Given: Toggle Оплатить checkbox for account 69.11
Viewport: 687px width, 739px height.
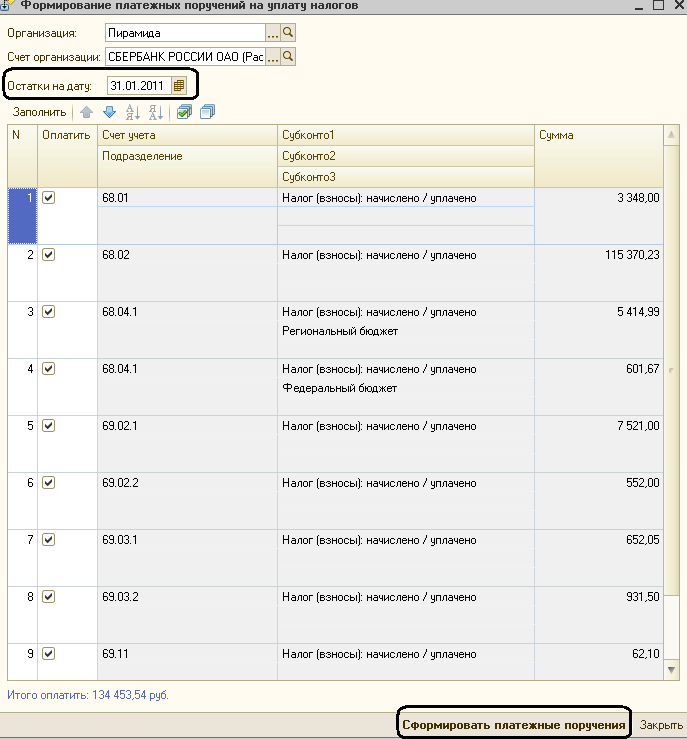Looking at the screenshot, I should click(49, 654).
